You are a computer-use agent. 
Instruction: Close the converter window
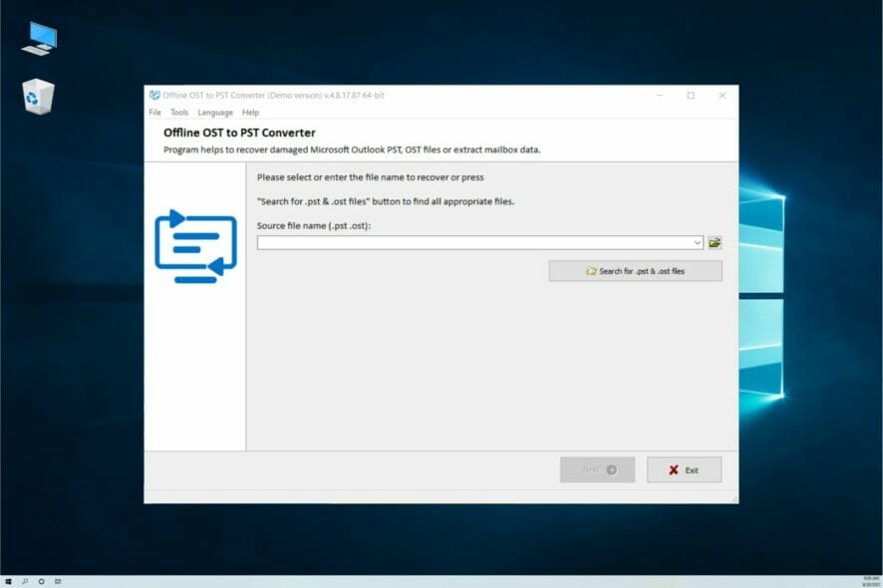[722, 96]
